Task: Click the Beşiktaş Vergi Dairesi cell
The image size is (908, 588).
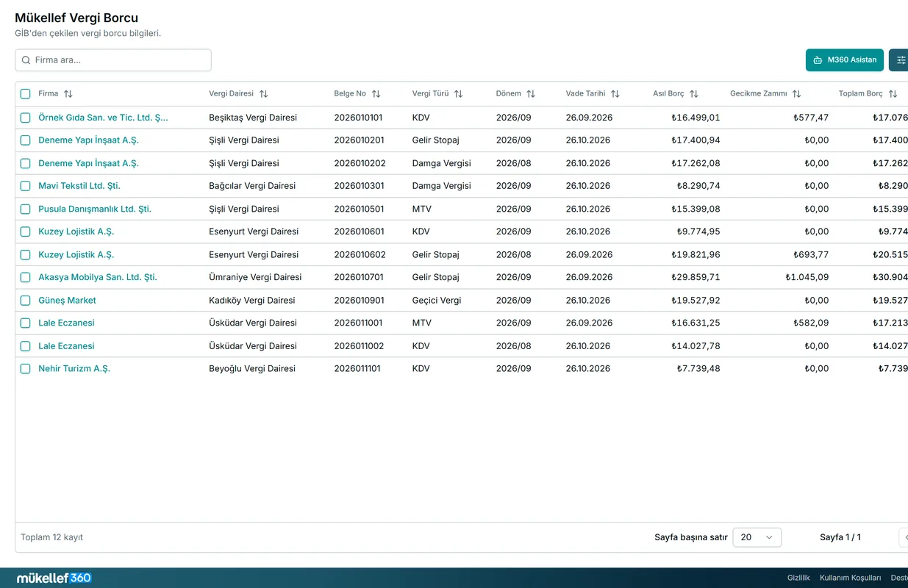Action: click(253, 118)
